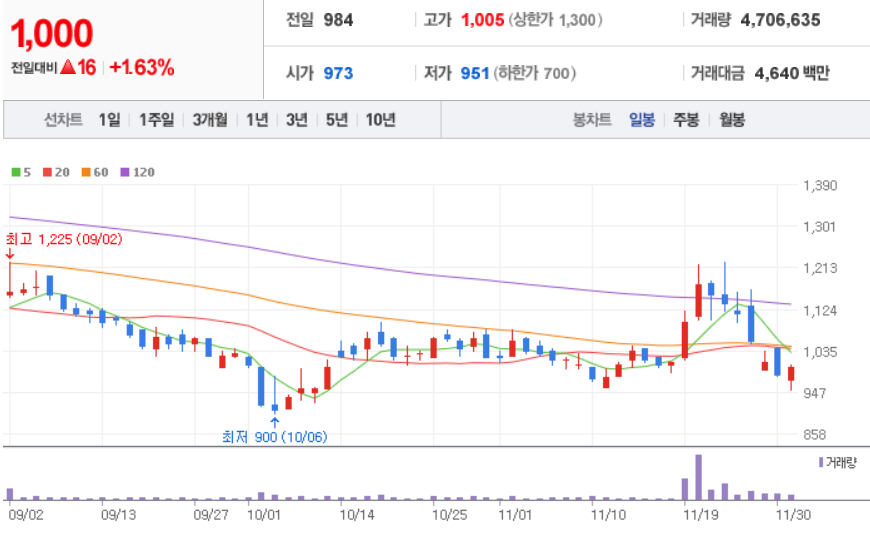Click the 947 y-axis price label
Viewport: 870px width, 545px height.
[815, 393]
